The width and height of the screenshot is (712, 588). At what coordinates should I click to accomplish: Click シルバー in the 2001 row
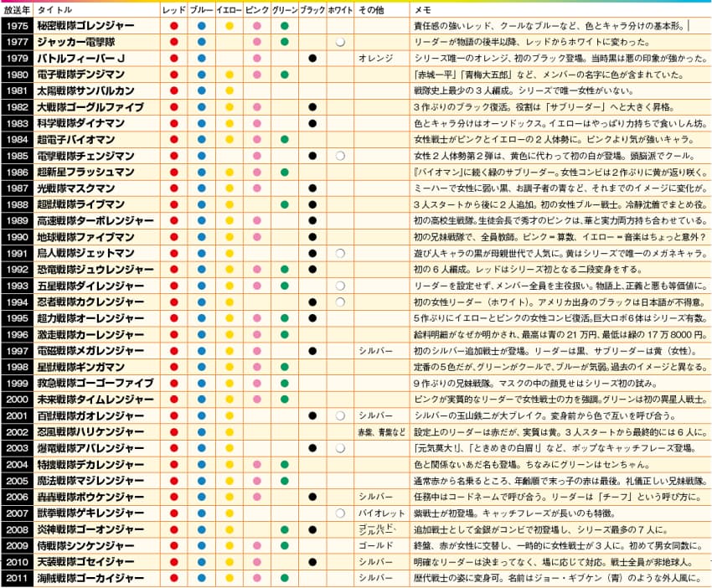(x=375, y=416)
